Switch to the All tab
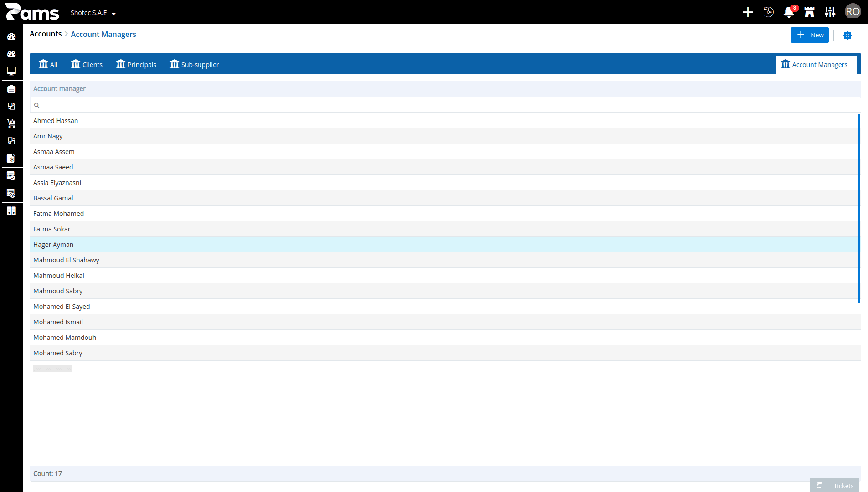 (x=48, y=64)
